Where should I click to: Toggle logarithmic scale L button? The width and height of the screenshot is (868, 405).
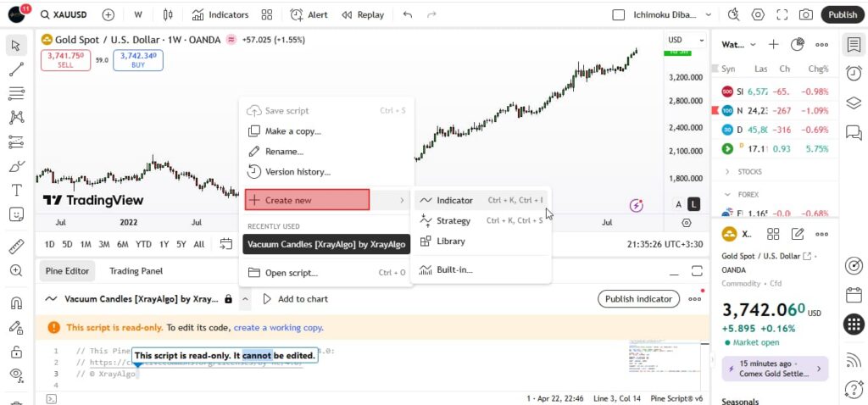pos(694,204)
